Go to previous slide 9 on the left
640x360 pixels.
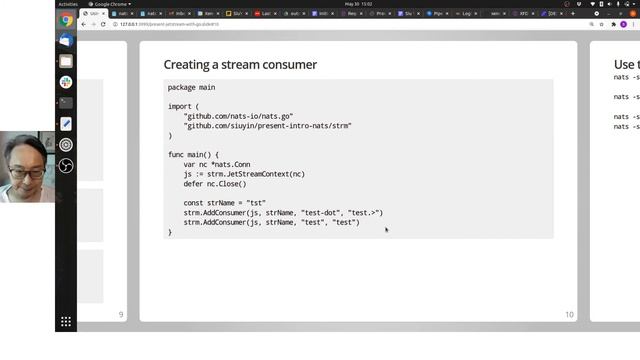pyautogui.click(x=102, y=181)
